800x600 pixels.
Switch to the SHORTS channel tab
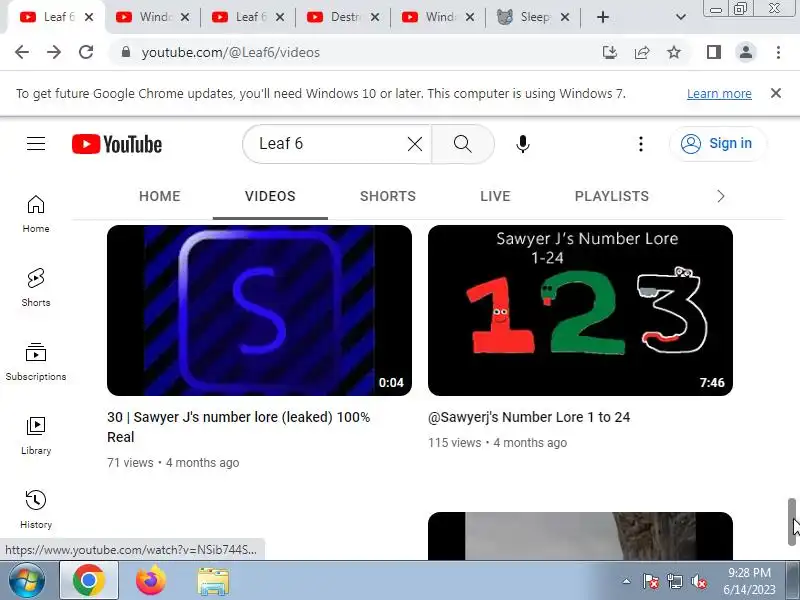tap(388, 196)
